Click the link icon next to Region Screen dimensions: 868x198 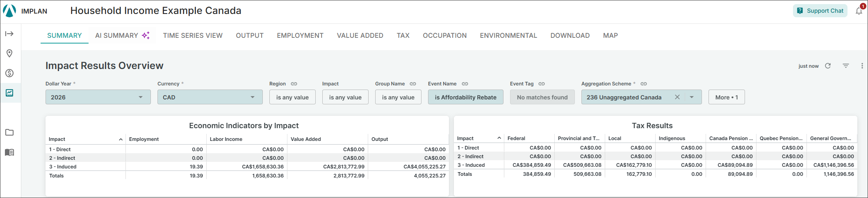294,84
